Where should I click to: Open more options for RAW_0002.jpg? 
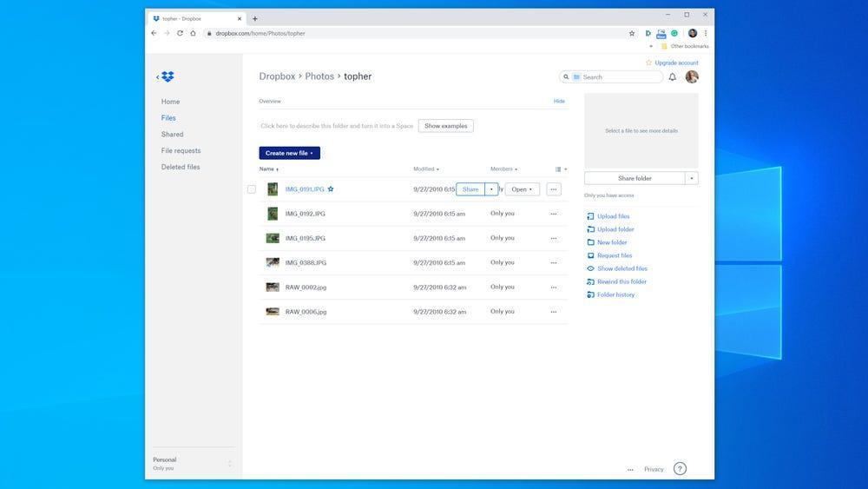tap(554, 287)
